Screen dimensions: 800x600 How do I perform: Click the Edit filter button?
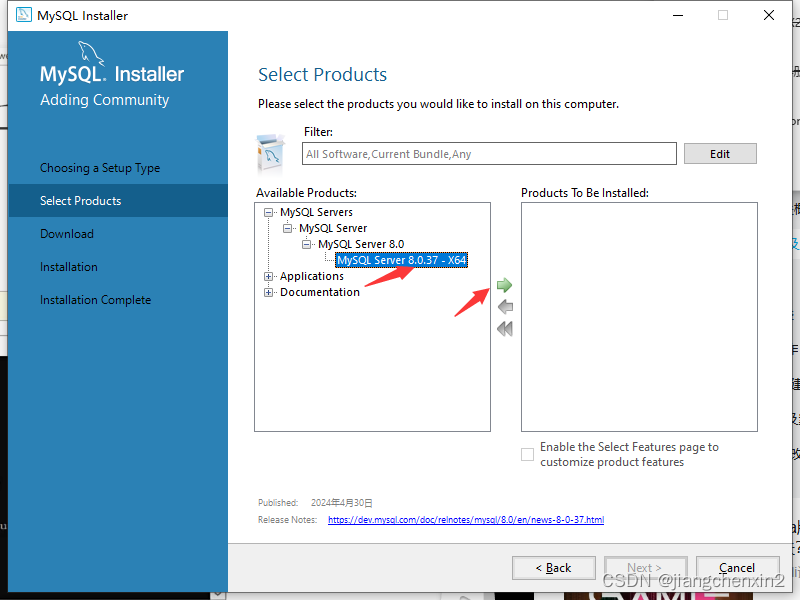[x=720, y=154]
